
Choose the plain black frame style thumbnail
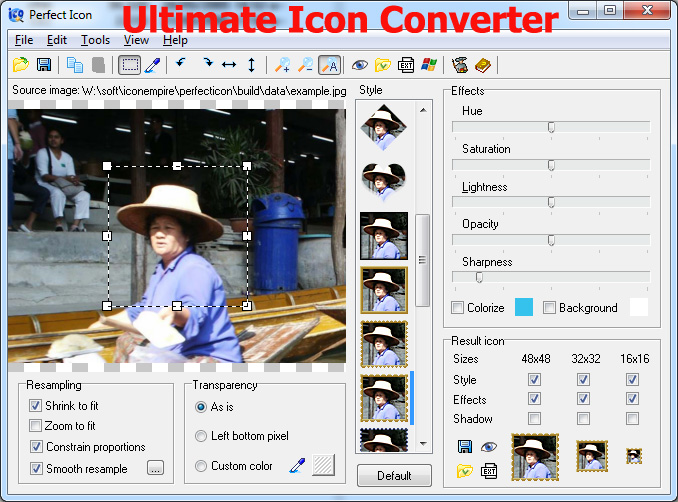pos(384,236)
